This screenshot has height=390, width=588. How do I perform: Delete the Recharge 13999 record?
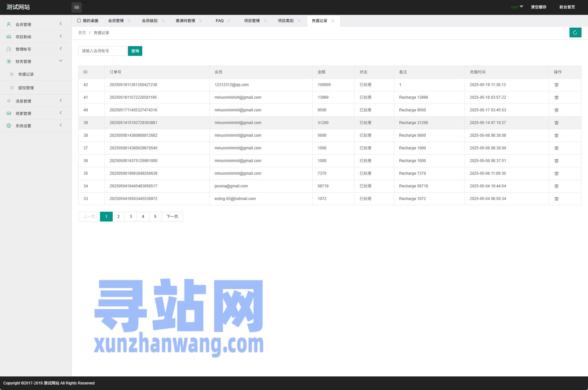[x=556, y=97]
